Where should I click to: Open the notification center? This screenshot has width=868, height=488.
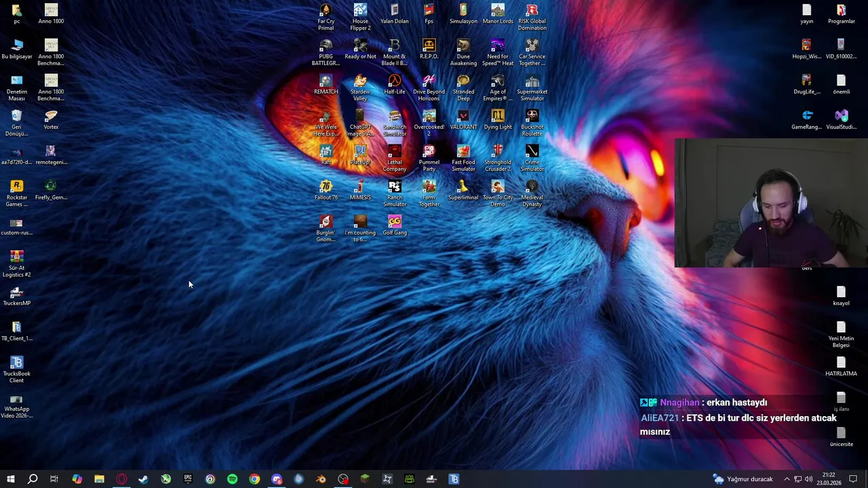click(x=854, y=479)
